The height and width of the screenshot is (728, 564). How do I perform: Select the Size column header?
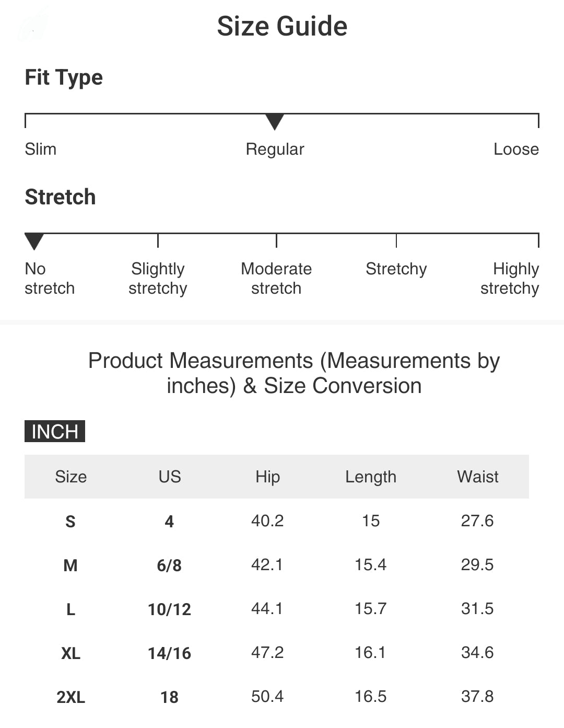[x=71, y=477]
